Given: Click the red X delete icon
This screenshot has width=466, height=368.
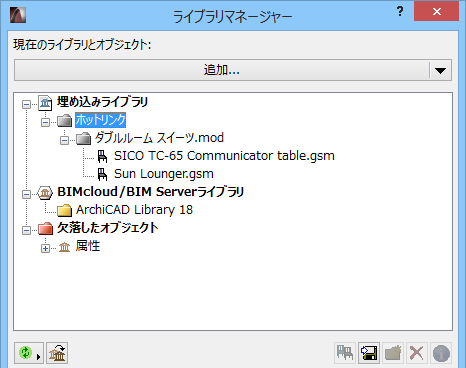Looking at the screenshot, I should (417, 353).
